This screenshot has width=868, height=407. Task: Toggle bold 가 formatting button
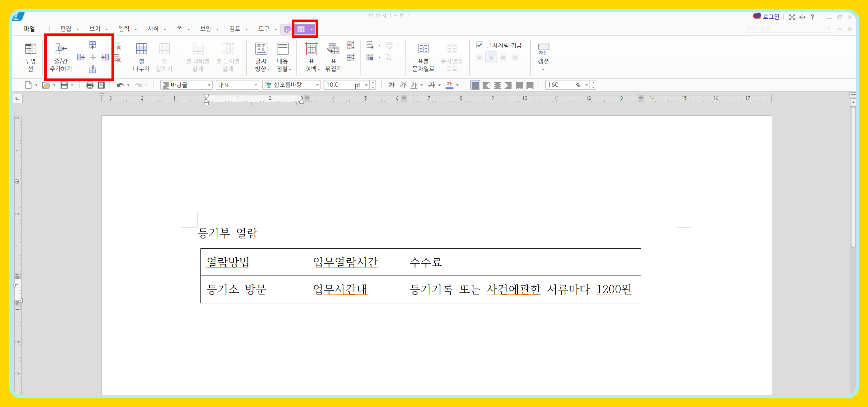pyautogui.click(x=391, y=85)
